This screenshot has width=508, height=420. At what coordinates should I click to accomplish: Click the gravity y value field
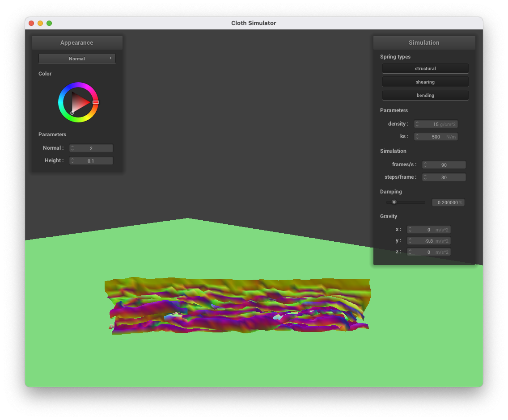(x=428, y=241)
